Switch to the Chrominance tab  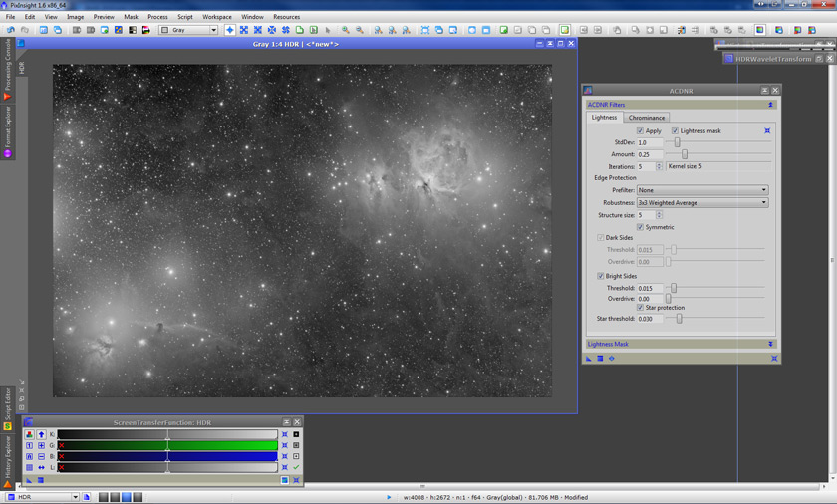pyautogui.click(x=646, y=118)
